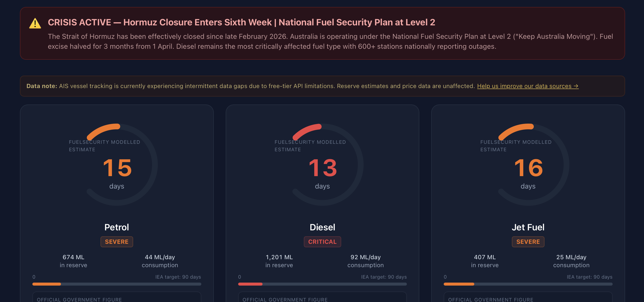Click the Diesel red reserve progress bar
Viewport: 644px width, 302px height.
pyautogui.click(x=250, y=284)
